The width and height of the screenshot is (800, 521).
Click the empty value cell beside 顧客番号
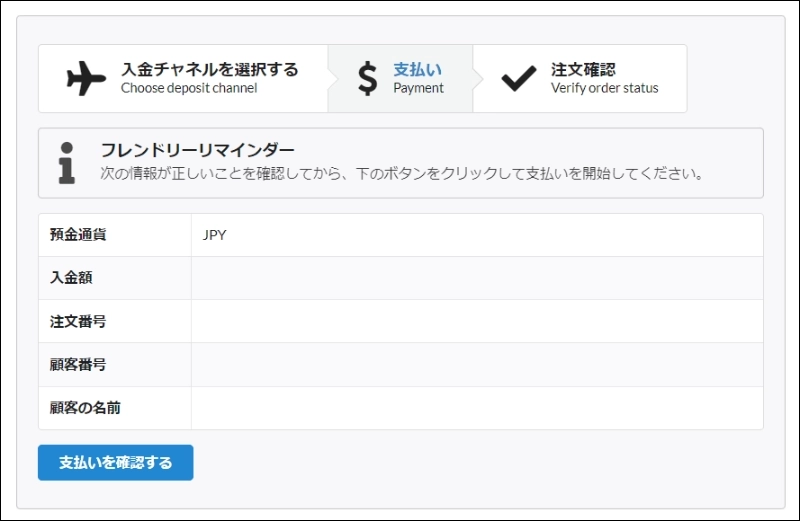pyautogui.click(x=476, y=364)
